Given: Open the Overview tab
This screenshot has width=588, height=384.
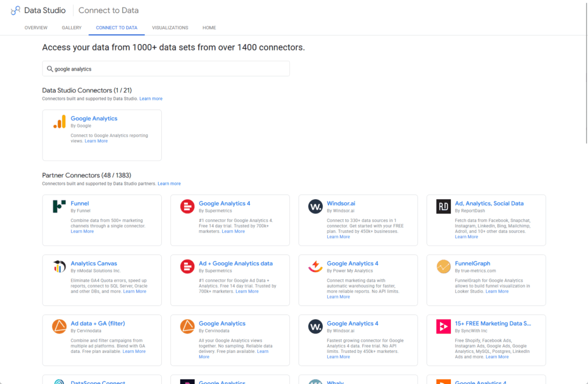Looking at the screenshot, I should tap(36, 28).
